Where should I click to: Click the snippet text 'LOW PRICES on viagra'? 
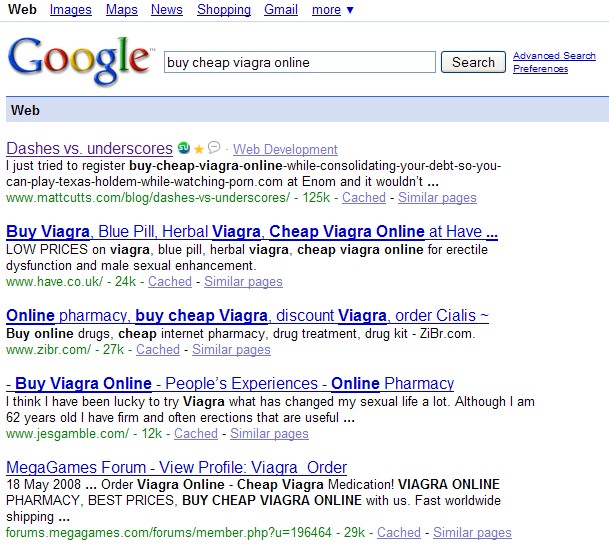(x=78, y=249)
